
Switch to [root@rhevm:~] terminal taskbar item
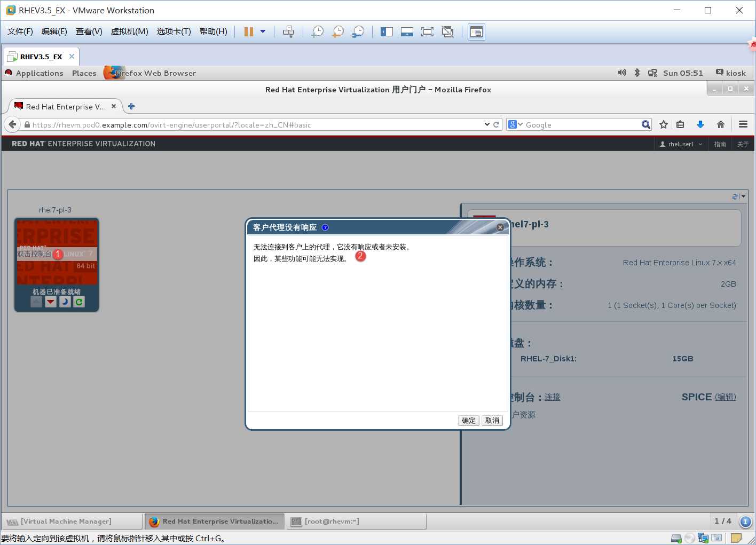pos(357,522)
